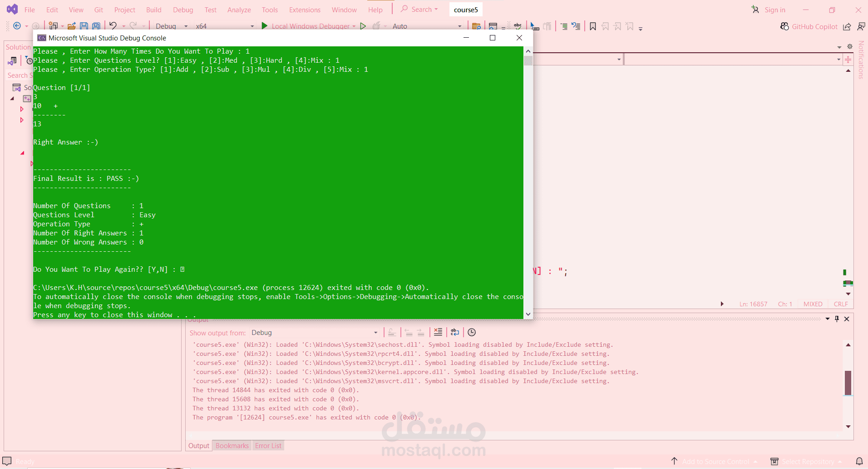The image size is (868, 469).
Task: Open Output window position dropdown arrow
Action: 828,319
